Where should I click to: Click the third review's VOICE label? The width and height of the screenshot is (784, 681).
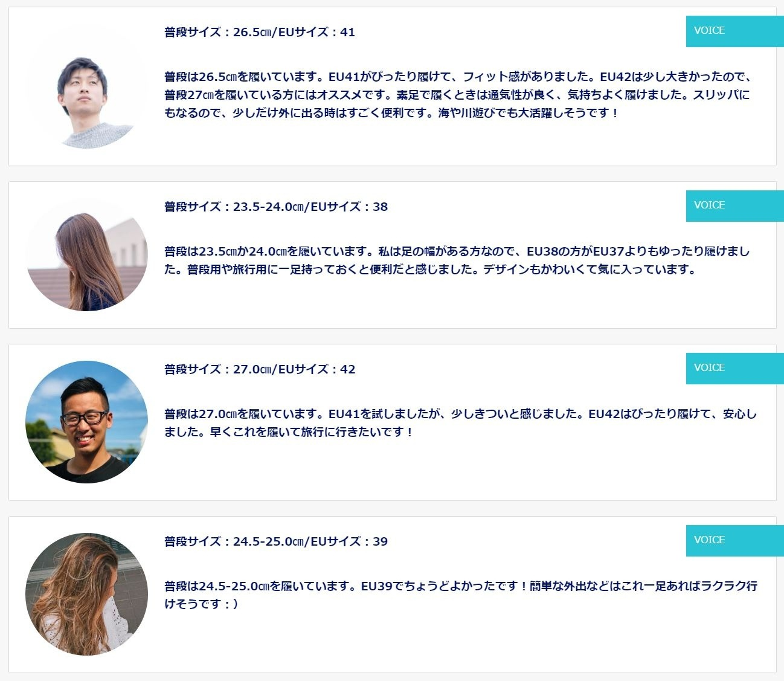[x=734, y=369]
